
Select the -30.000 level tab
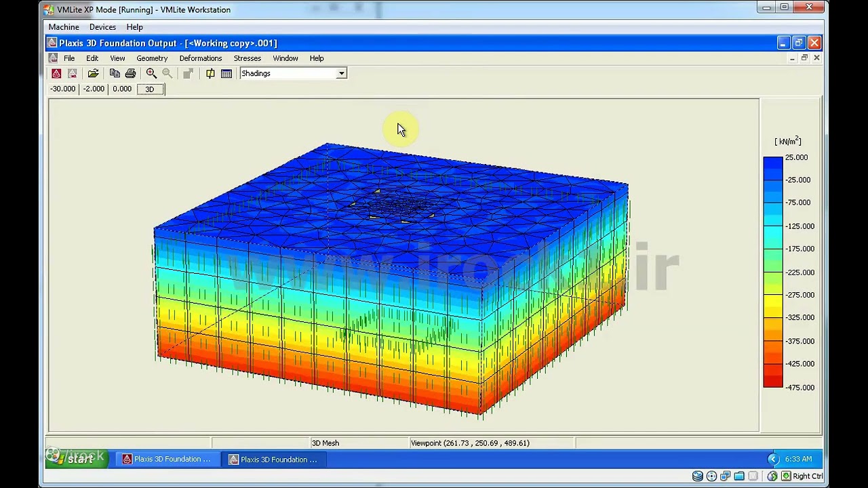click(x=63, y=89)
